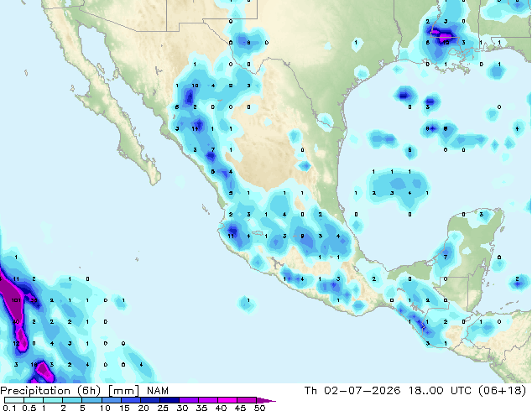Select the 40–45 mm magenta legend swatch
Image resolution: width=532 pixels, height=411 pixels.
pyautogui.click(x=227, y=400)
